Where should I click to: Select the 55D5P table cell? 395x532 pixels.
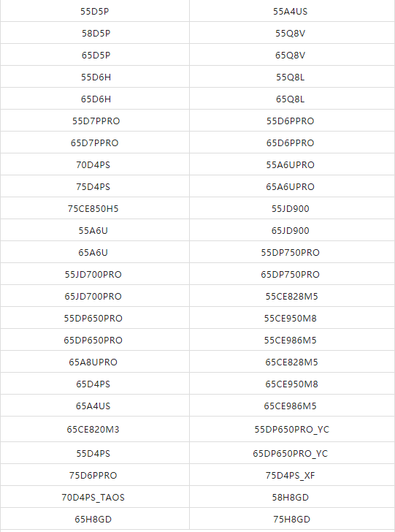[x=95, y=11]
